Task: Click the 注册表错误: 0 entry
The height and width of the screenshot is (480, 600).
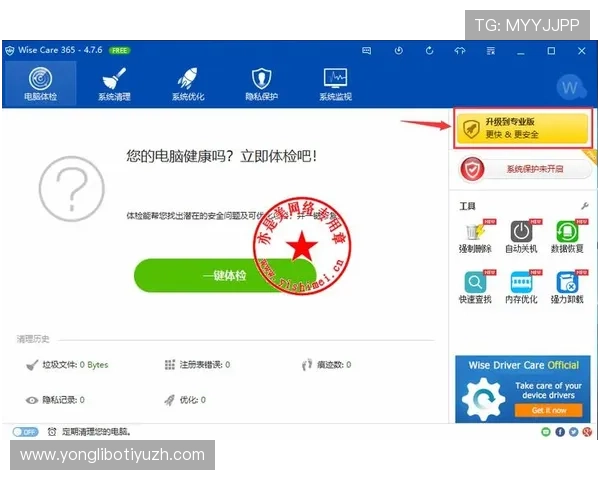Action: pyautogui.click(x=197, y=365)
